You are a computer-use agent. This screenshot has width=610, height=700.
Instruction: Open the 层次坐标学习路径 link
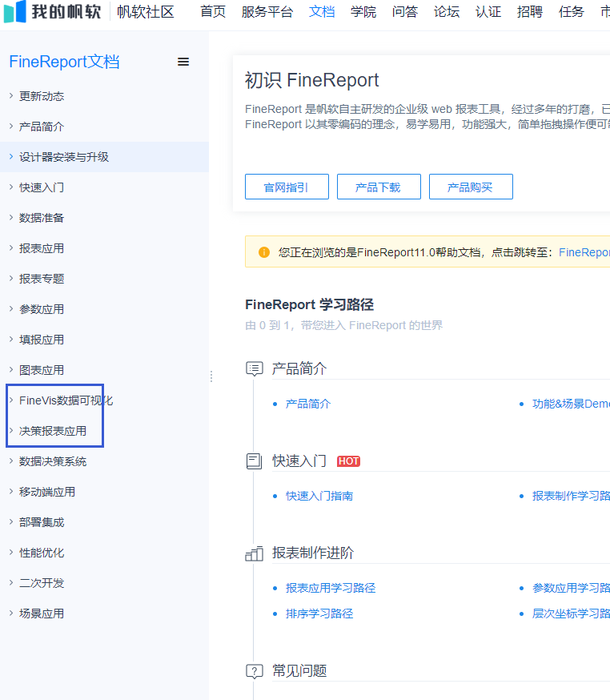tap(571, 614)
